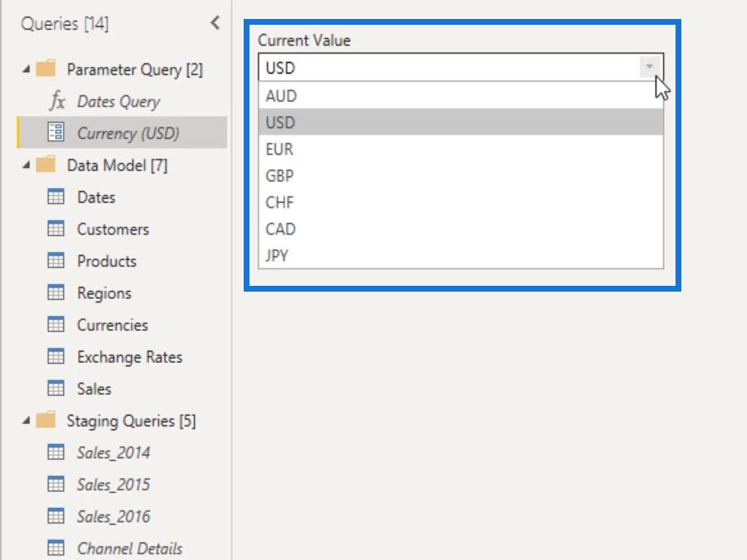Open the Current Value dropdown arrow
The width and height of the screenshot is (747, 560).
pyautogui.click(x=649, y=68)
